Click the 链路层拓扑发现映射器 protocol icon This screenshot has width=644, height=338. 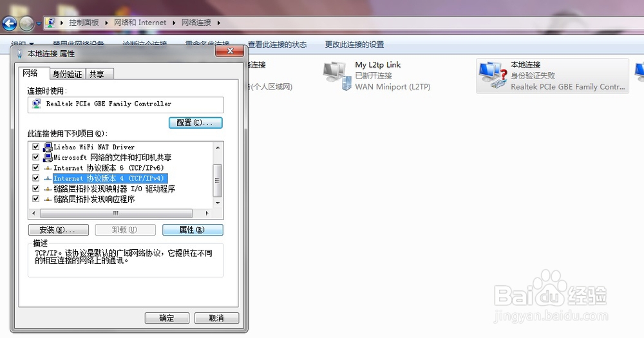(x=48, y=189)
